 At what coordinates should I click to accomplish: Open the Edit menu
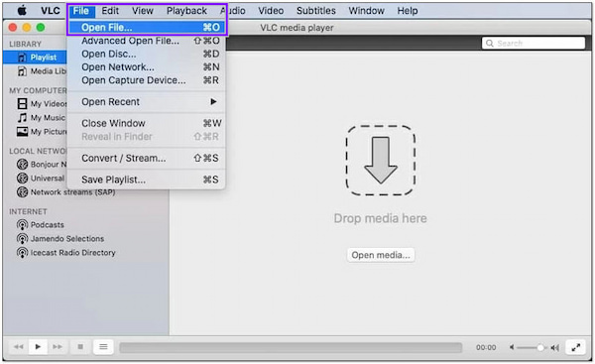[x=110, y=11]
